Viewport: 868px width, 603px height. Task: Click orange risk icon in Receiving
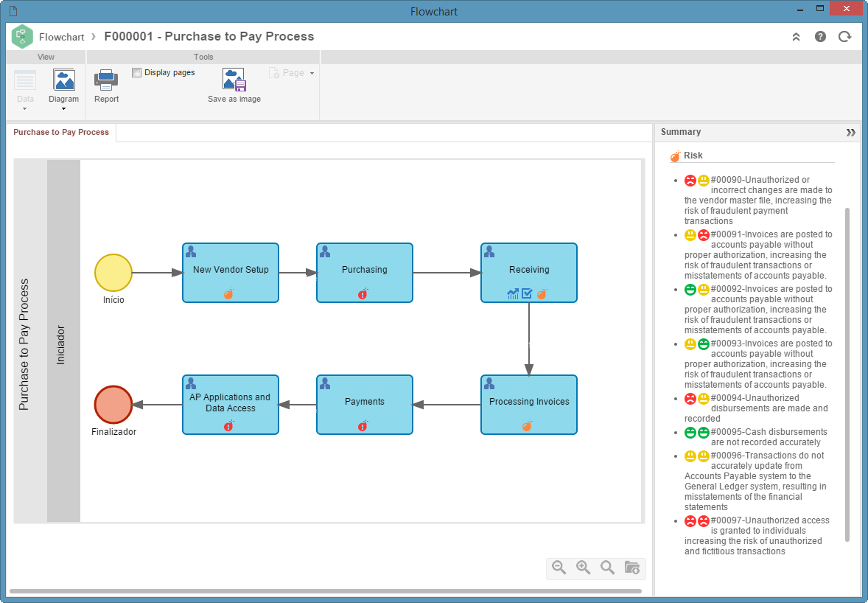pos(542,294)
